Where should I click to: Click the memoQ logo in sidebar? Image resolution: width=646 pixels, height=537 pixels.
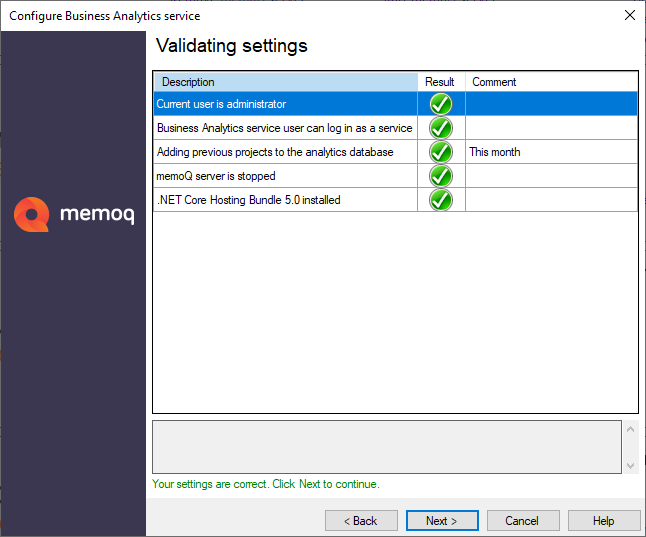[x=73, y=216]
